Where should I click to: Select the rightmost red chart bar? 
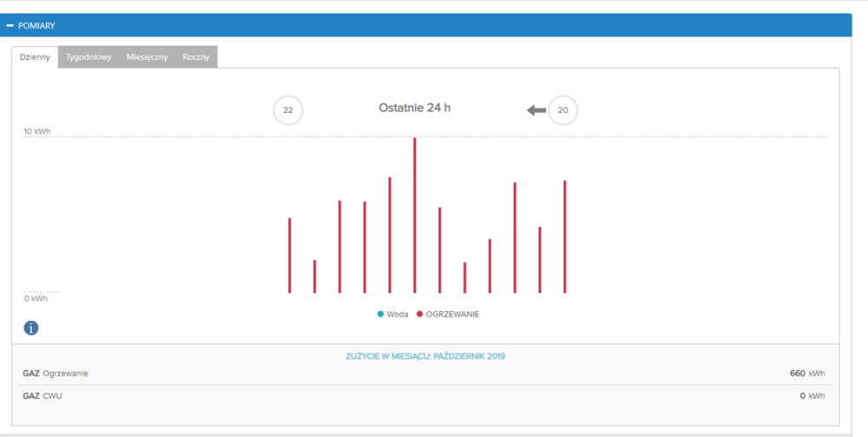click(x=564, y=237)
